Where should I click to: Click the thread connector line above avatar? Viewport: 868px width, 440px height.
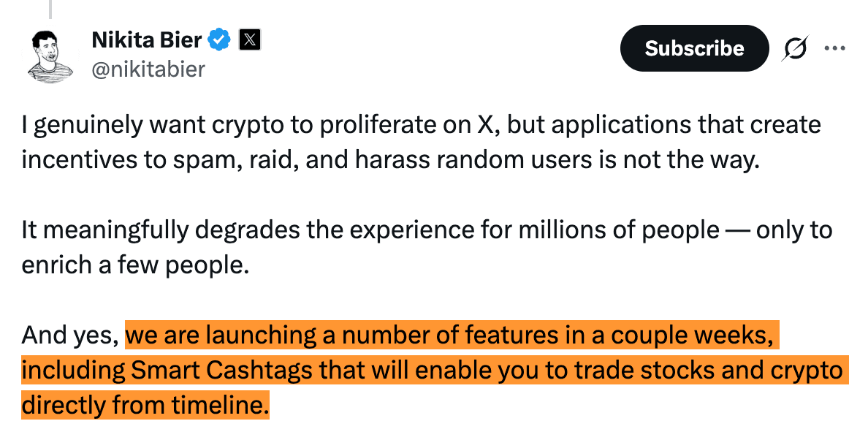click(50, 9)
